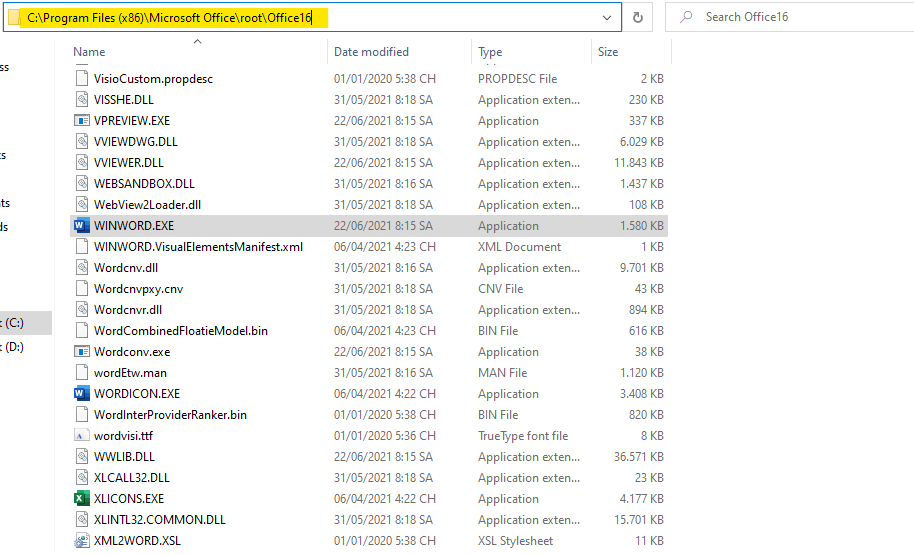Select the WINWORD.VisualElementsManifest.xml file
The height and width of the screenshot is (555, 914).
pyautogui.click(x=198, y=247)
